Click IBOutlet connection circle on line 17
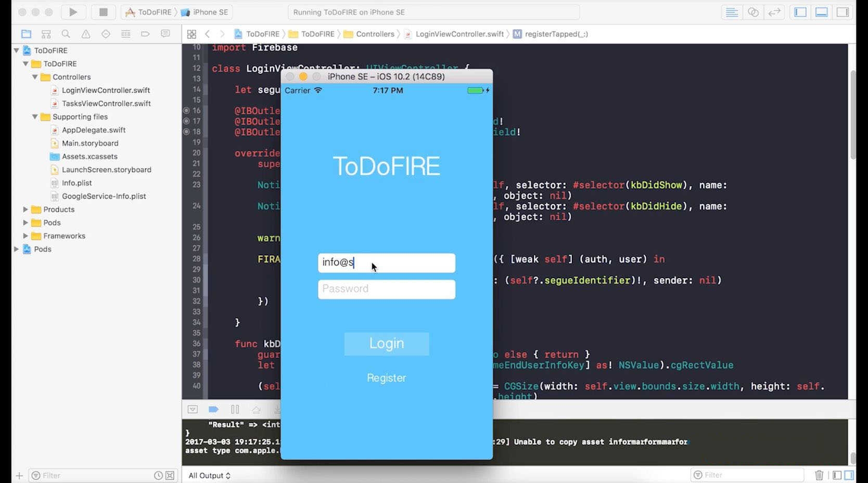This screenshot has width=868, height=483. tap(186, 121)
